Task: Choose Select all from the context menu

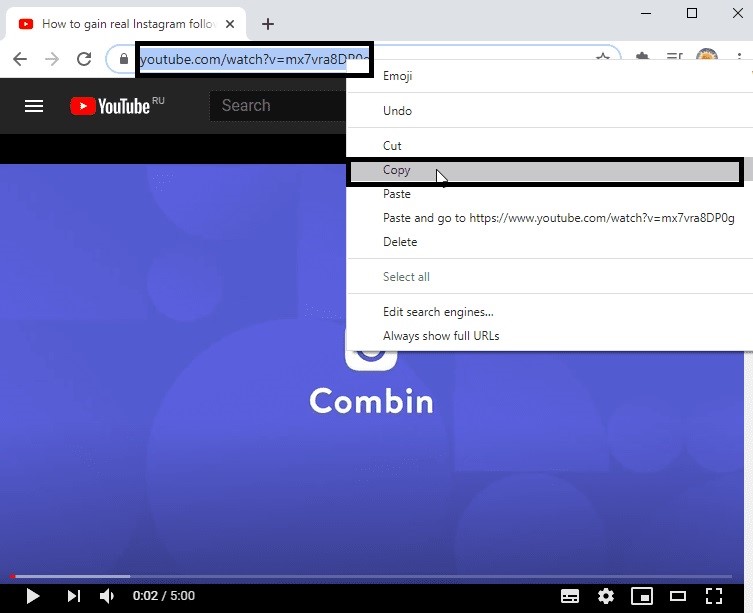Action: [549, 277]
